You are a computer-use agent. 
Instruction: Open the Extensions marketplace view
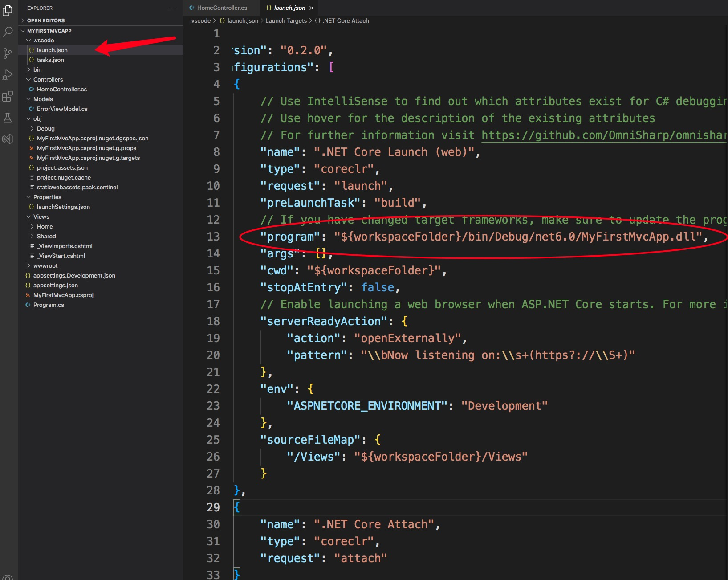coord(8,96)
